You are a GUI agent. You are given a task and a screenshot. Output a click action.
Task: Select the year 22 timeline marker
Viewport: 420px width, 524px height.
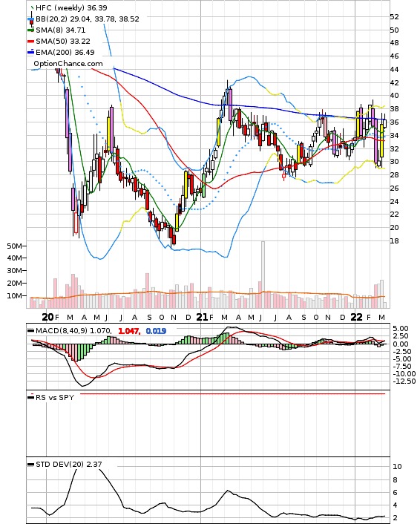pyautogui.click(x=356, y=317)
